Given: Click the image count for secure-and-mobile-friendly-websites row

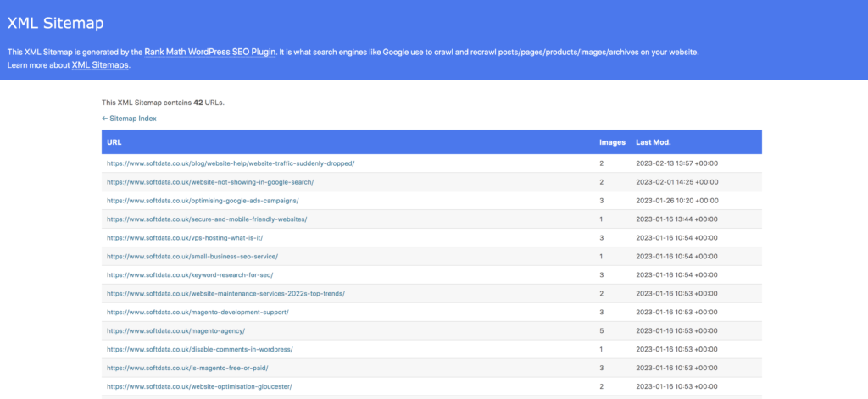Looking at the screenshot, I should (x=601, y=219).
